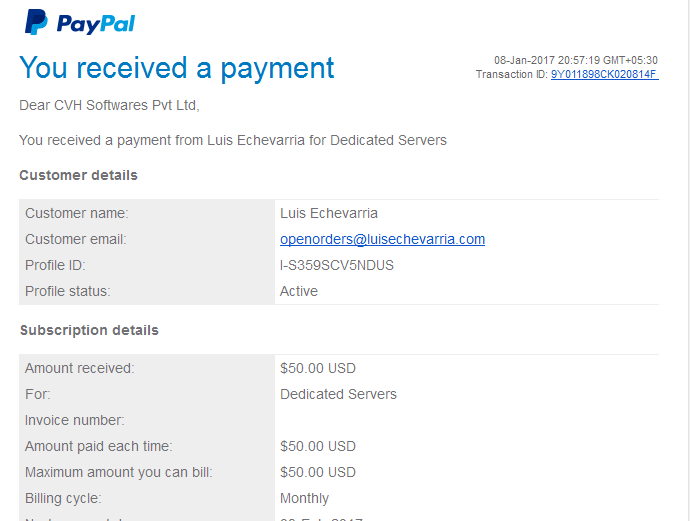Select the profile status value Active
690x521 pixels.
pyautogui.click(x=299, y=291)
